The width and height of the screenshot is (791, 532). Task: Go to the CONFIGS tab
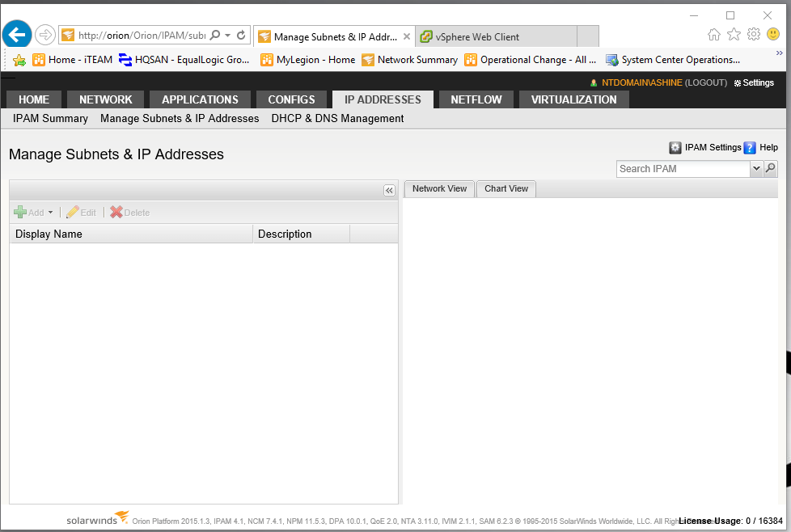(291, 99)
